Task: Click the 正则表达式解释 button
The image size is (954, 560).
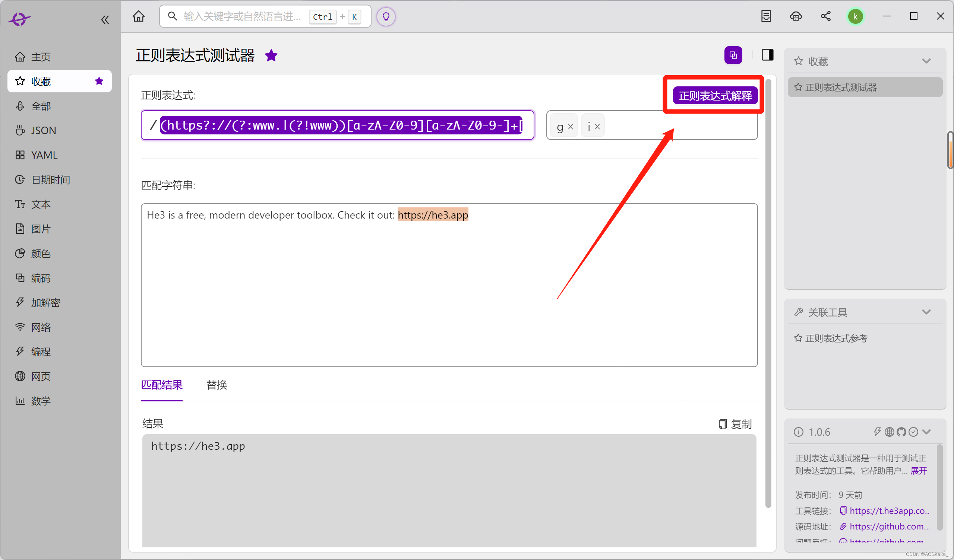Action: (x=715, y=96)
